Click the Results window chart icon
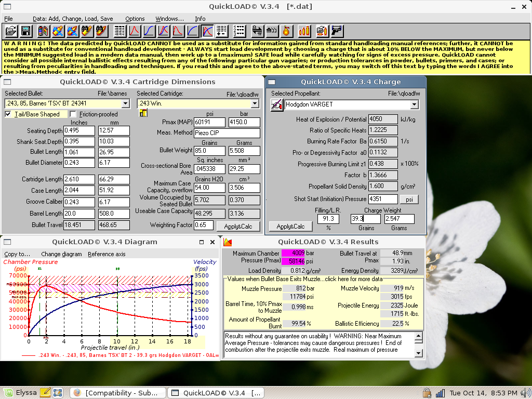The image size is (532, 399). pyautogui.click(x=228, y=242)
